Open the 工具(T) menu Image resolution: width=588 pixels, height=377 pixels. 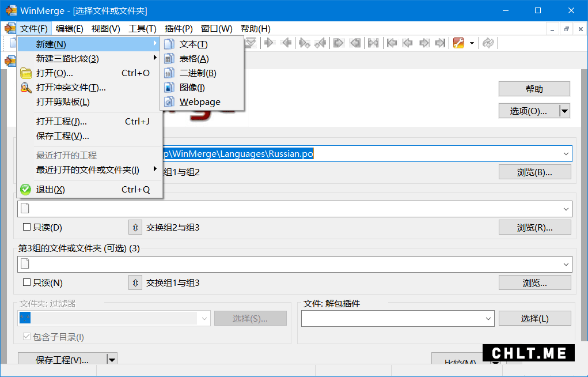(142, 29)
